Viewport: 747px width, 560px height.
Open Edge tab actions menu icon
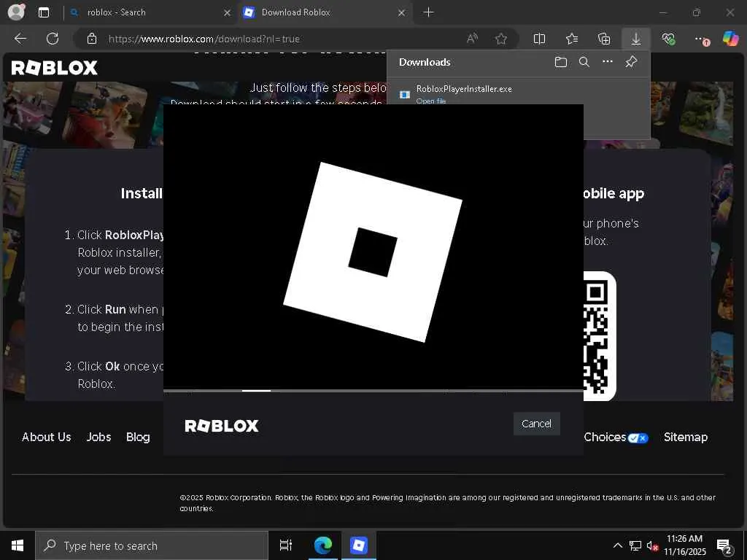44,12
